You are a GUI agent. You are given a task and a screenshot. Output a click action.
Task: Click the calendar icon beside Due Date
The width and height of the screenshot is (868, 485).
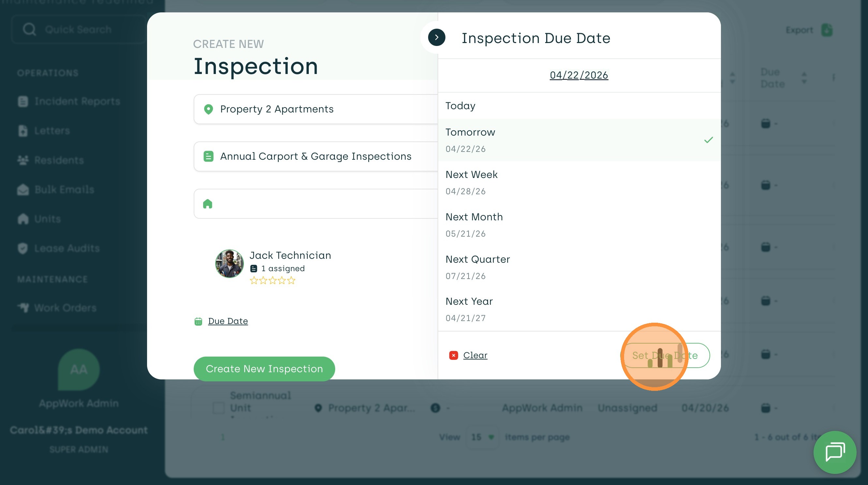click(x=198, y=321)
